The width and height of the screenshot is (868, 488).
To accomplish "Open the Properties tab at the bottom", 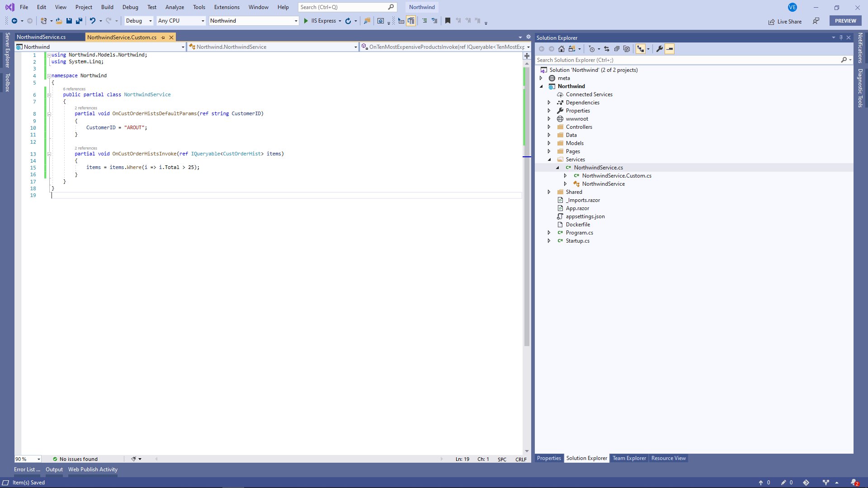I will click(549, 458).
